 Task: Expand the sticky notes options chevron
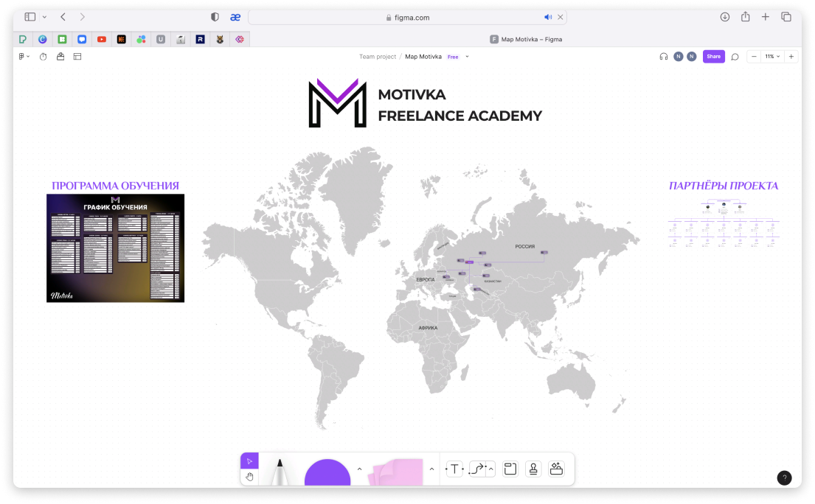pyautogui.click(x=431, y=469)
